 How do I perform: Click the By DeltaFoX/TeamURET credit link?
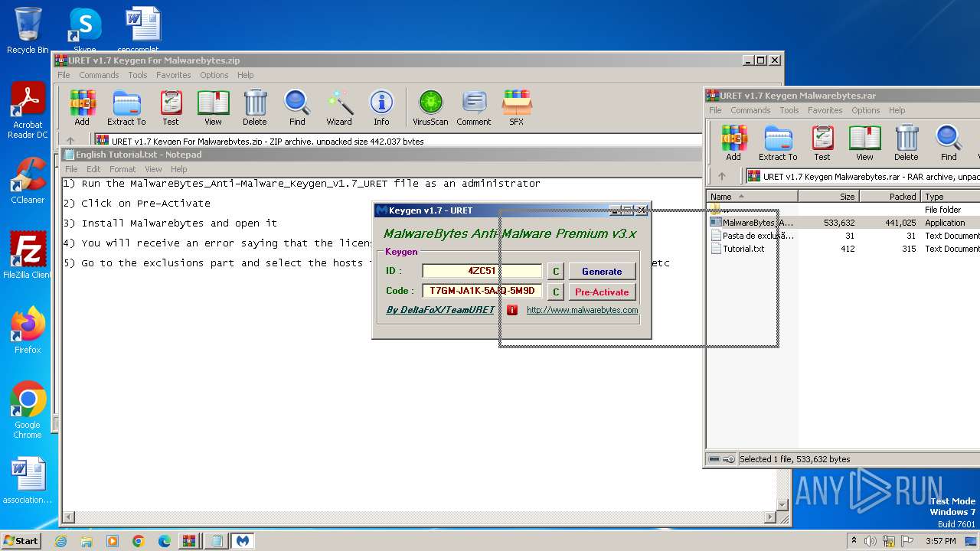click(440, 310)
